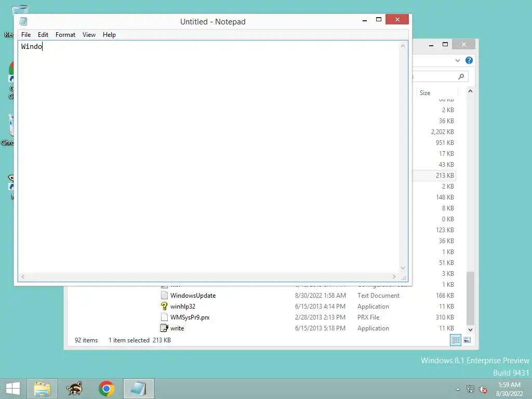
Task: Click the winhlp32 question mark icon
Action: pyautogui.click(x=164, y=307)
